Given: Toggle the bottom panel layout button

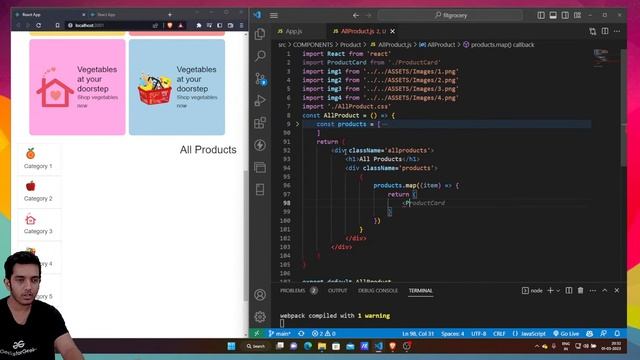Looking at the screenshot, I should point(553,15).
